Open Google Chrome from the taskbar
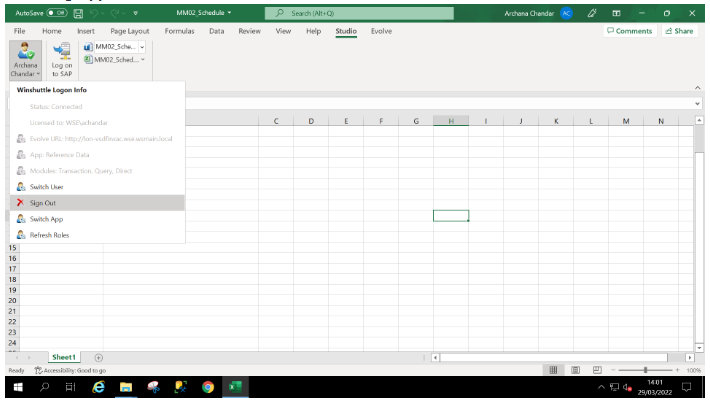710x400 pixels. 207,386
